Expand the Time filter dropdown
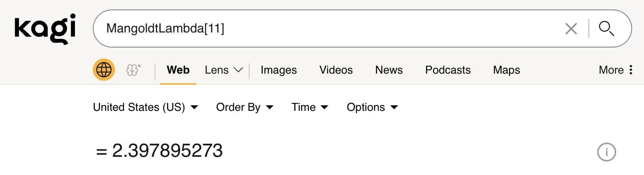The width and height of the screenshot is (644, 175). [x=310, y=107]
